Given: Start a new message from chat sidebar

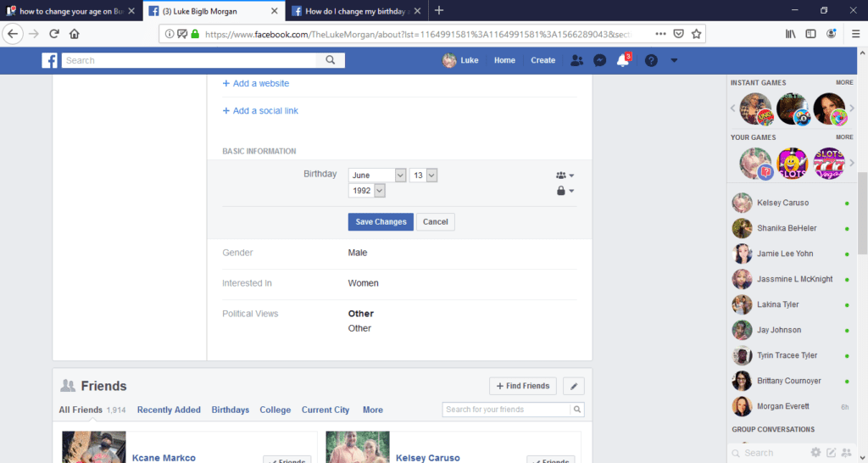Looking at the screenshot, I should point(831,453).
